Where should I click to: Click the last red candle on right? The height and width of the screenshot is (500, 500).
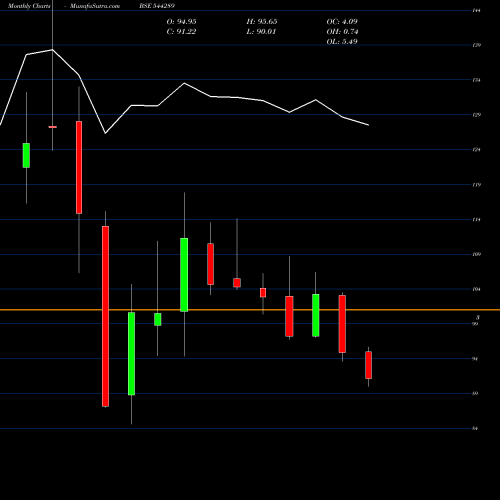point(368,365)
